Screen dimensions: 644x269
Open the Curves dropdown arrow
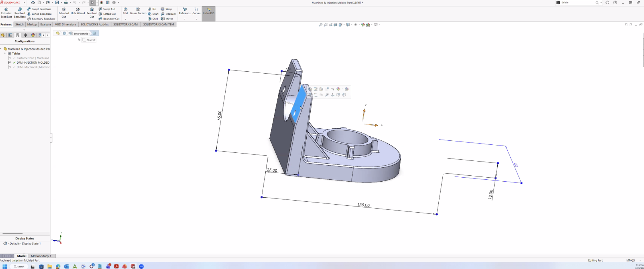tap(196, 19)
